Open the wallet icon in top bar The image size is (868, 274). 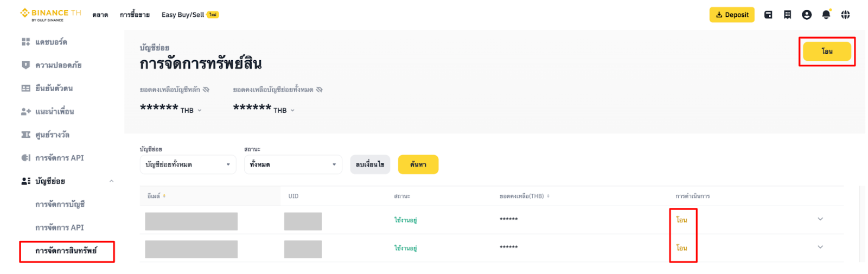(768, 15)
